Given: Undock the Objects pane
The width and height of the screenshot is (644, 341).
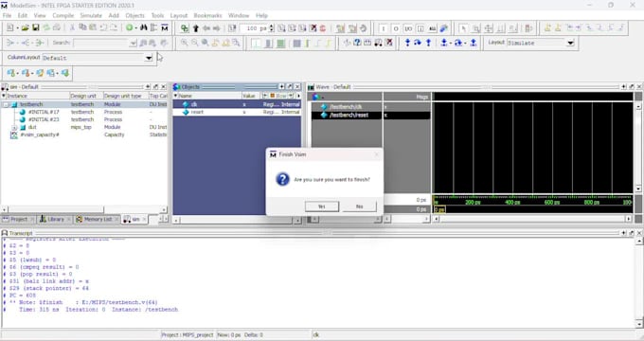Looking at the screenshot, I should [290, 87].
